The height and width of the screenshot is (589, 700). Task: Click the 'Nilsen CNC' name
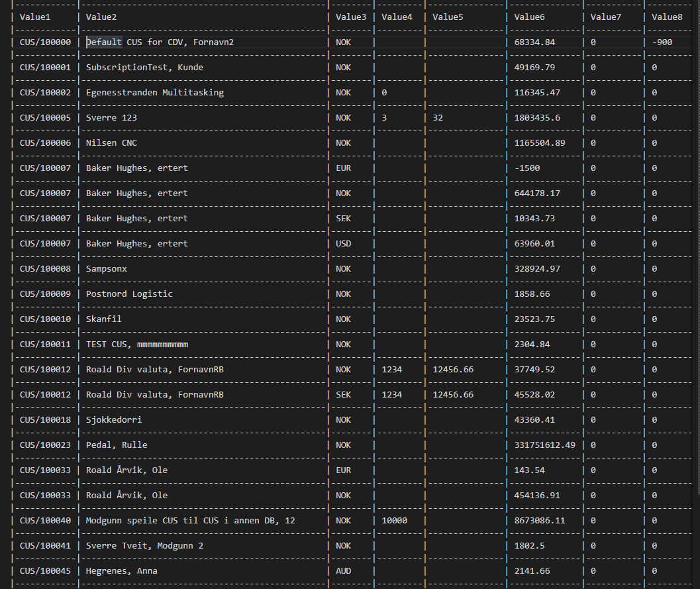coord(111,143)
